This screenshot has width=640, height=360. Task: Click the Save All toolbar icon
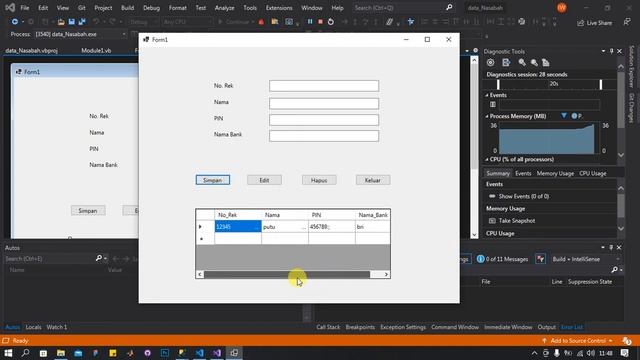click(x=82, y=22)
